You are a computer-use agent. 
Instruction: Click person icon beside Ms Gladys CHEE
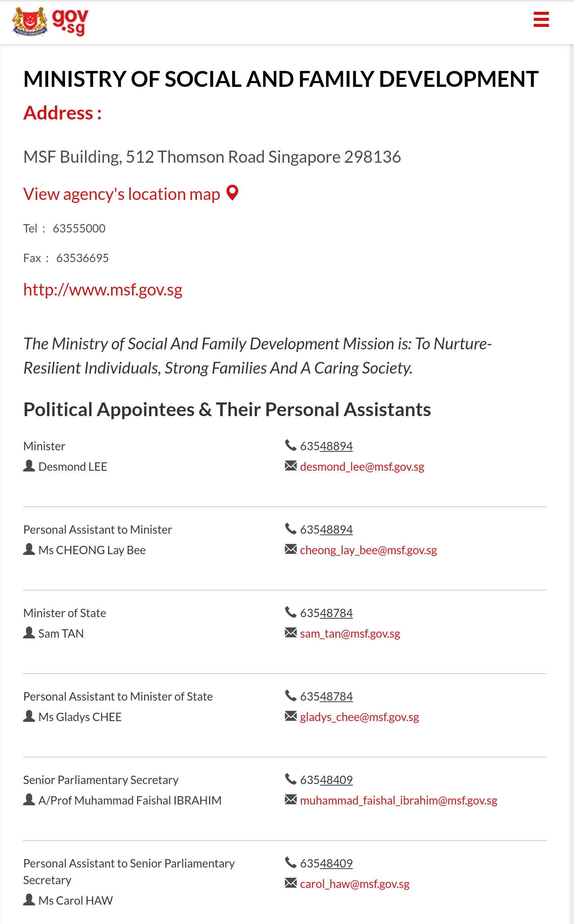pyautogui.click(x=29, y=716)
